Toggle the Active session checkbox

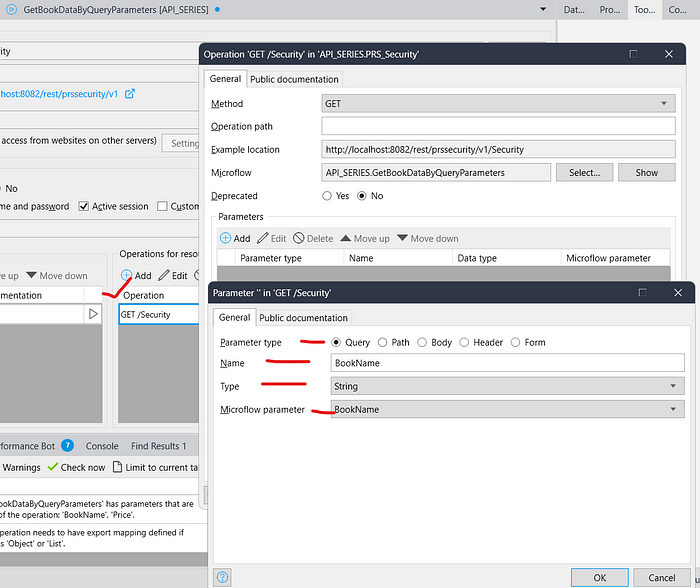[x=84, y=206]
